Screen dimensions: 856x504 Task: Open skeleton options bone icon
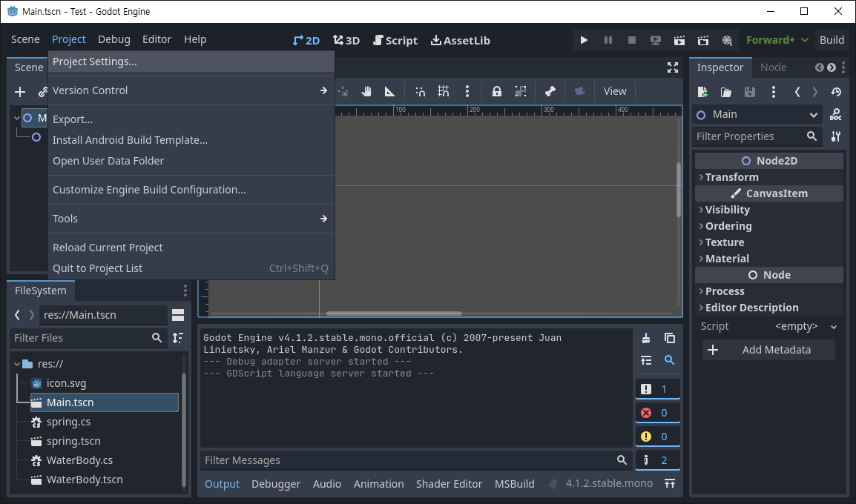coord(550,91)
